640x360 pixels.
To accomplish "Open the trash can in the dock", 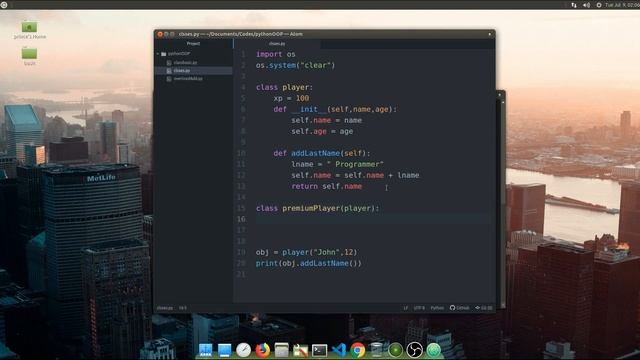I will 376,350.
